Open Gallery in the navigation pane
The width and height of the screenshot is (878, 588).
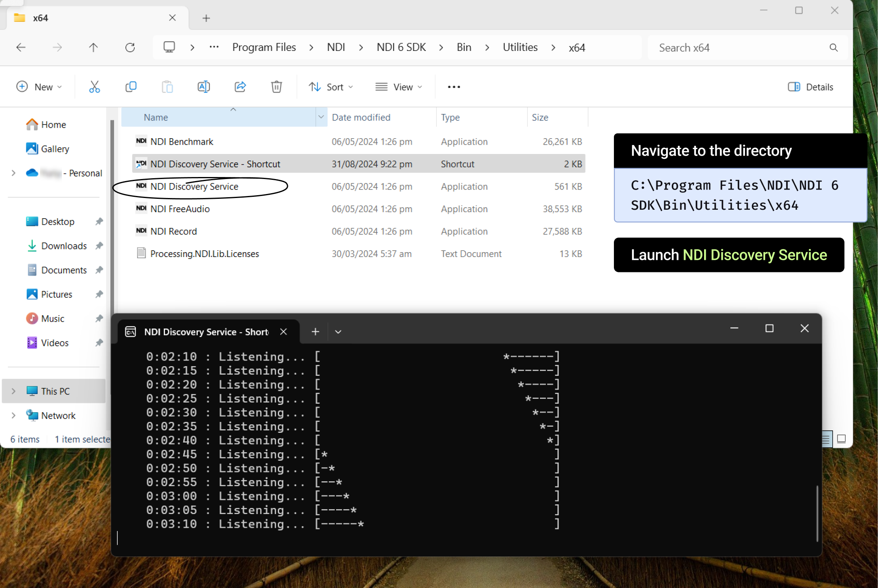coord(47,149)
